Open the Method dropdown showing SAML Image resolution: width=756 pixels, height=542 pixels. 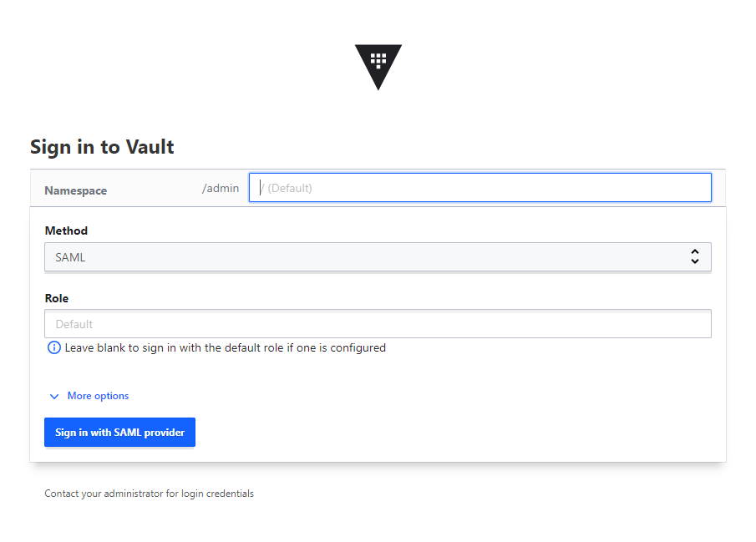click(378, 257)
